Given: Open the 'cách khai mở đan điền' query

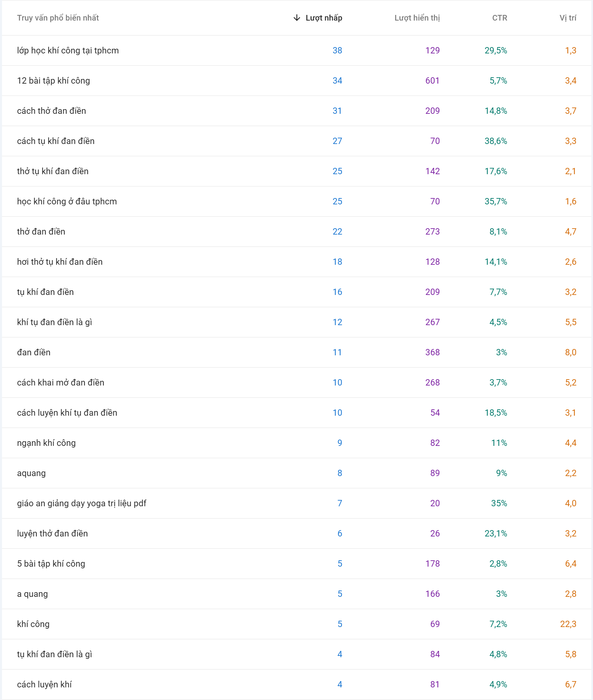Looking at the screenshot, I should [x=60, y=383].
